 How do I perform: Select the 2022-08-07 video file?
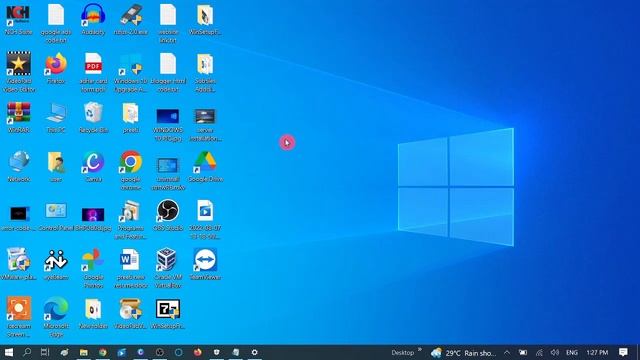(x=205, y=220)
